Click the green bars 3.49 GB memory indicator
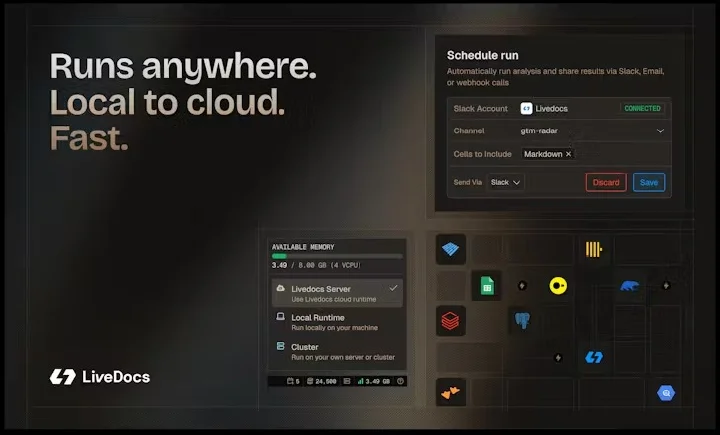720x435 pixels. tap(373, 381)
